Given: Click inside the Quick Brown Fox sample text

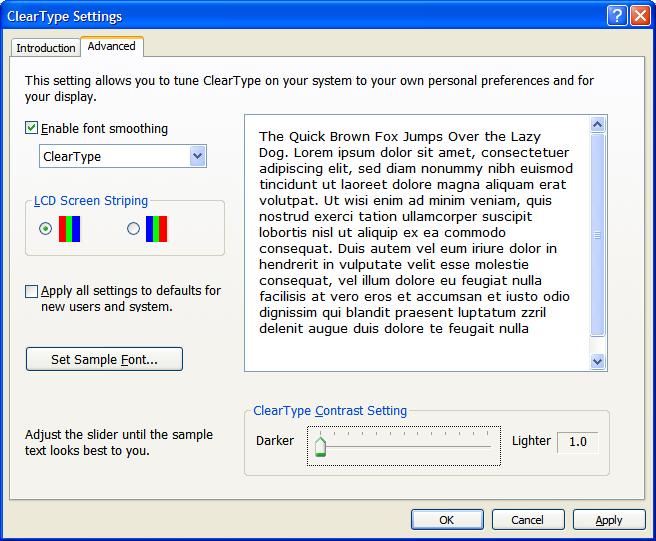Looking at the screenshot, I should point(416,232).
